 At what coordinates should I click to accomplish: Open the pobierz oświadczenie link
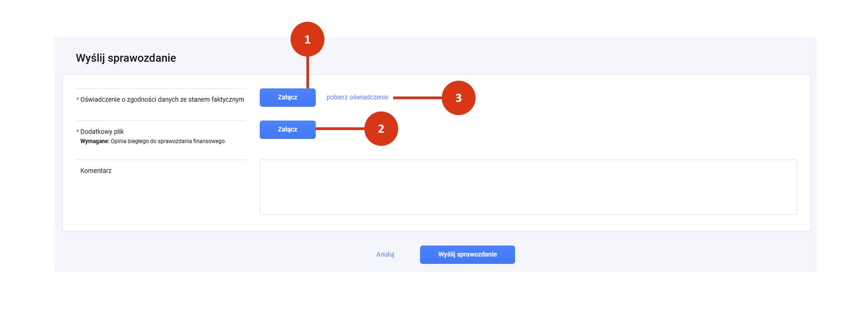[357, 97]
